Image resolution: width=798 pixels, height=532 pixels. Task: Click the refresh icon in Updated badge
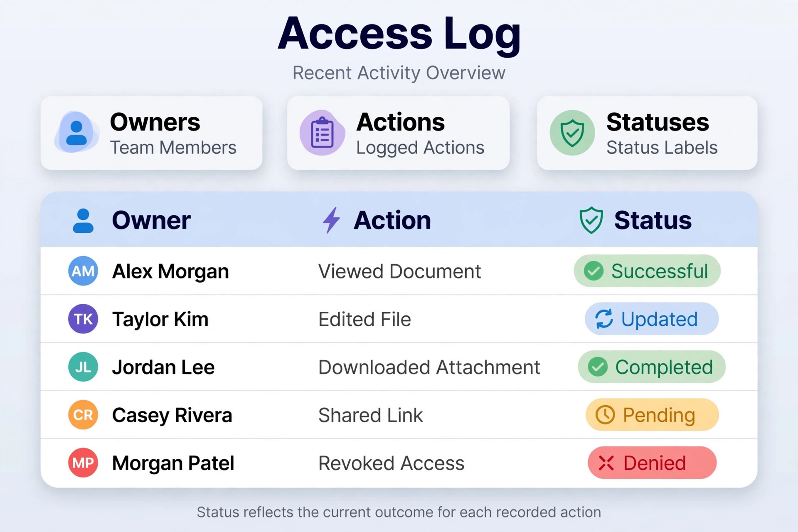pyautogui.click(x=604, y=319)
